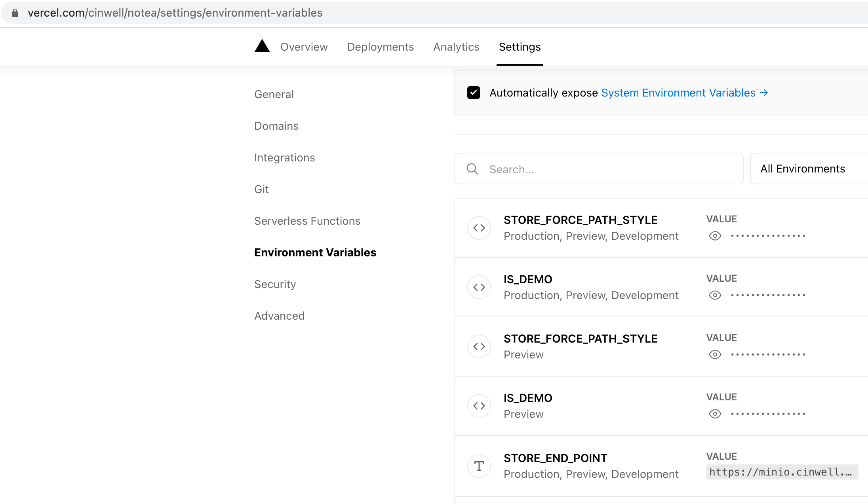This screenshot has width=868, height=504.
Task: Switch to the Deployments tab
Action: [x=380, y=47]
